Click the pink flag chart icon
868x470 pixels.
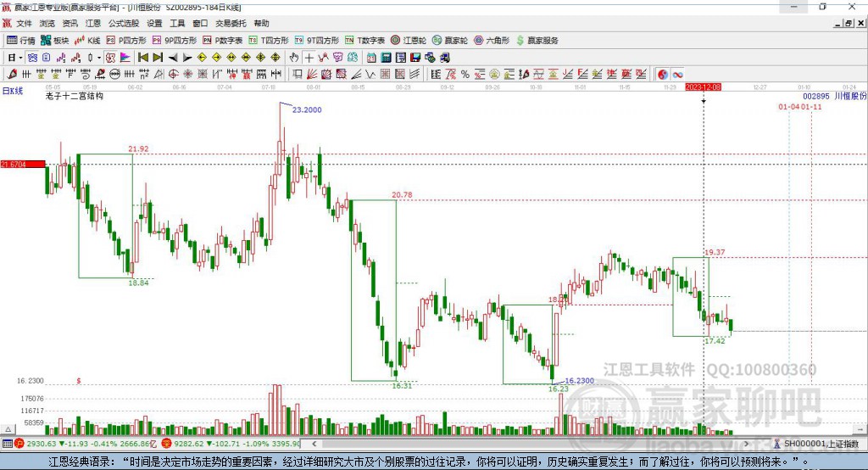point(125,58)
